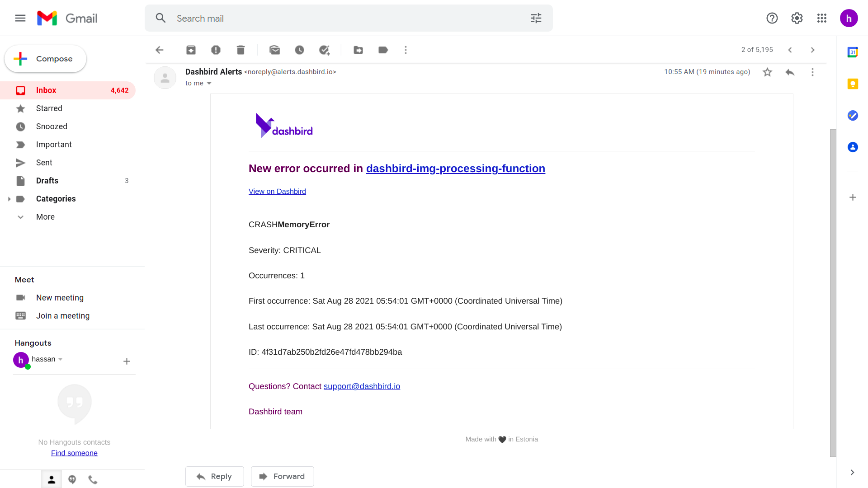The width and height of the screenshot is (868, 488).
Task: Click the Forward button
Action: pyautogui.click(x=283, y=476)
